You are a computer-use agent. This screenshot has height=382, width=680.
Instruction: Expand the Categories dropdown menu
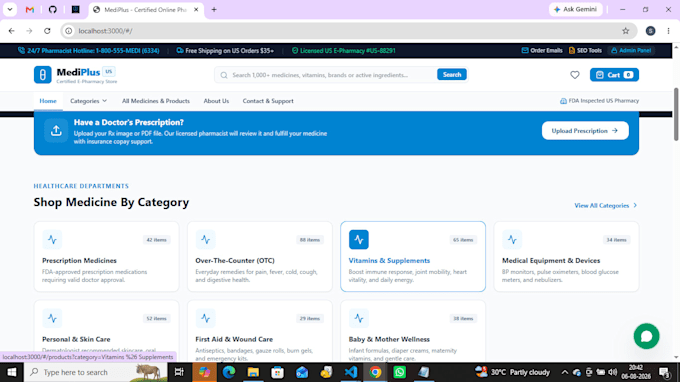click(x=88, y=101)
